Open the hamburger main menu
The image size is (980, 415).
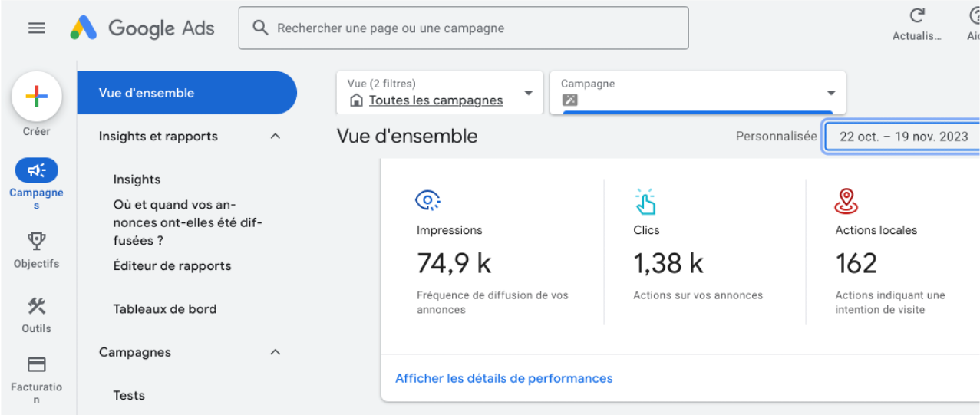(x=36, y=28)
